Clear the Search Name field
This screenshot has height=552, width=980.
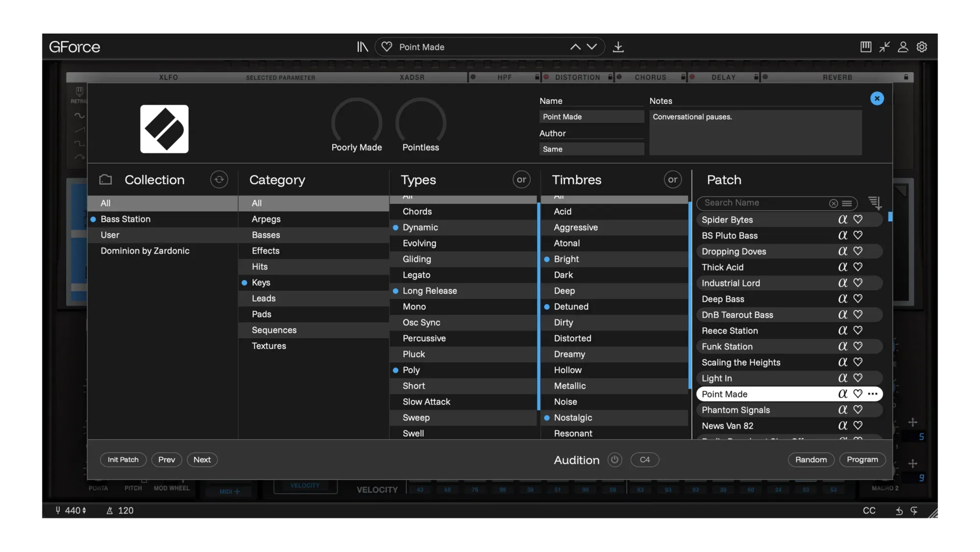point(833,203)
